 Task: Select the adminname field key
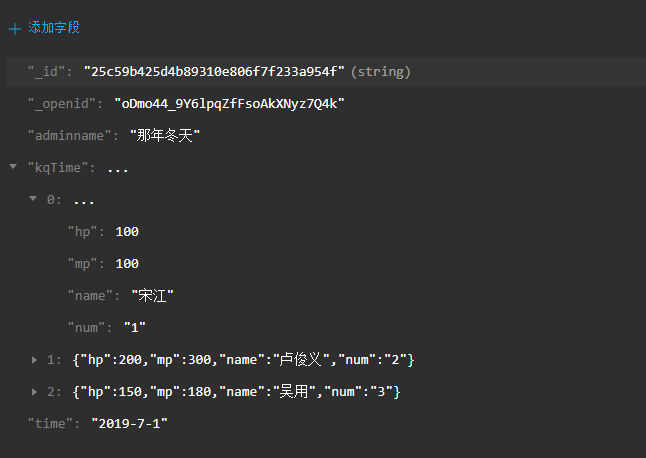[69, 136]
